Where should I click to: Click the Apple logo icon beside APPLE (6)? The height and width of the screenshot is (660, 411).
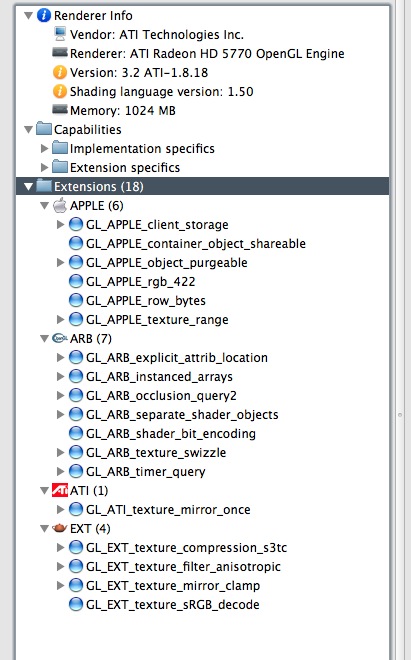tap(60, 205)
